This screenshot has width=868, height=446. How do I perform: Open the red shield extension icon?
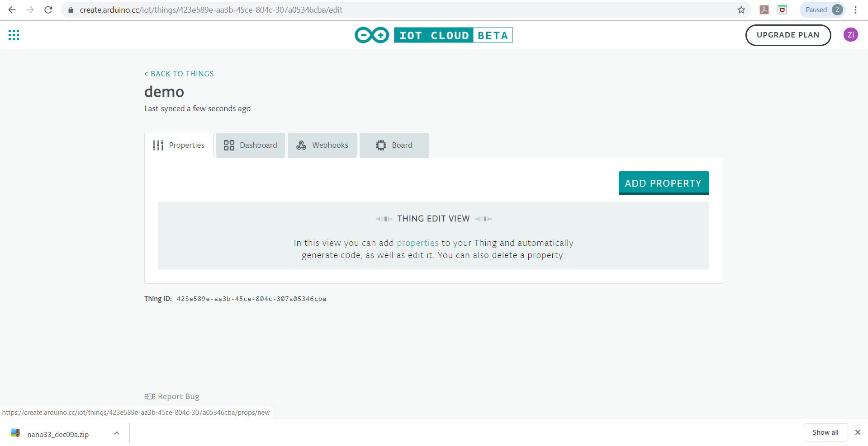782,9
